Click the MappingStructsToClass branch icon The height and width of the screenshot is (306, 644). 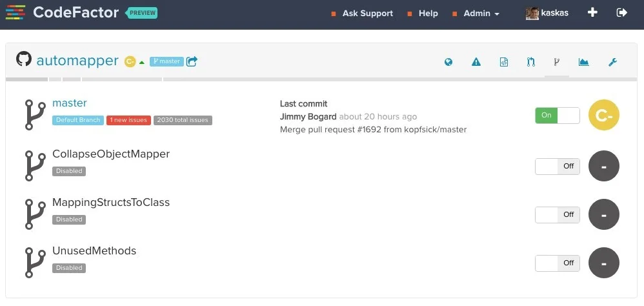[35, 214]
